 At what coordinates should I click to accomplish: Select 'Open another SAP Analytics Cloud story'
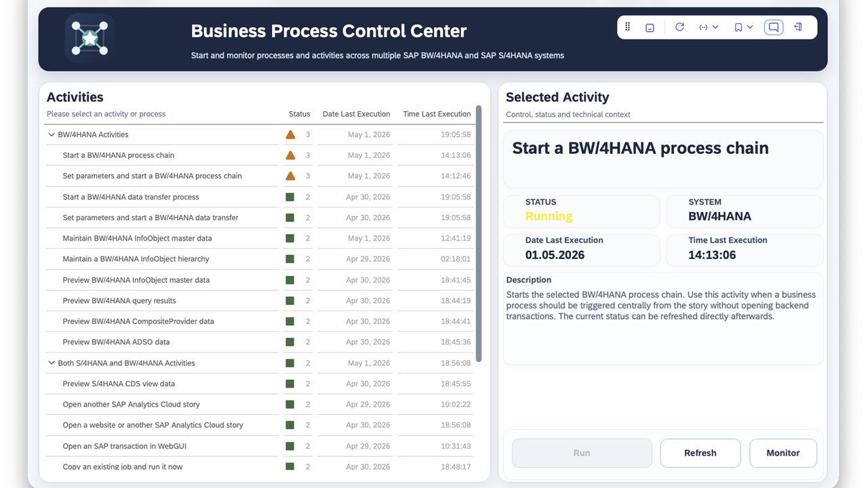[x=132, y=405]
